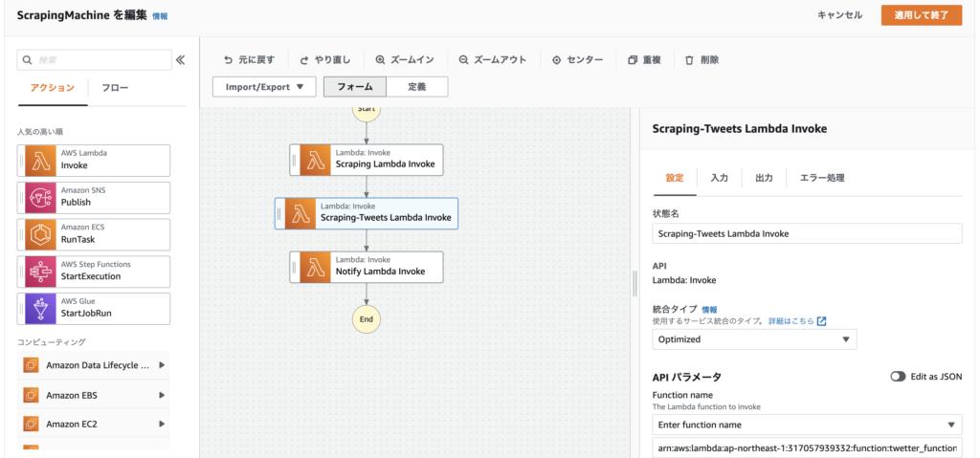Open the 統合タイプ Optimized dropdown
The height and width of the screenshot is (458, 980).
pyautogui.click(x=754, y=339)
